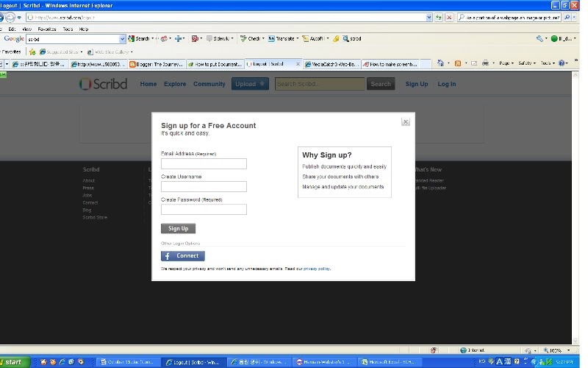Click the AutoFill button

coord(313,38)
